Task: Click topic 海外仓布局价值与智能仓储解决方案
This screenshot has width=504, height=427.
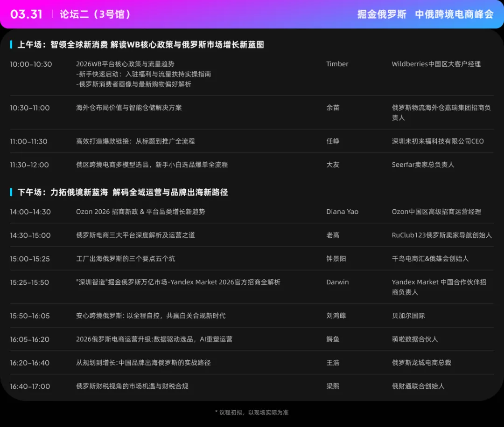Action: (x=129, y=108)
